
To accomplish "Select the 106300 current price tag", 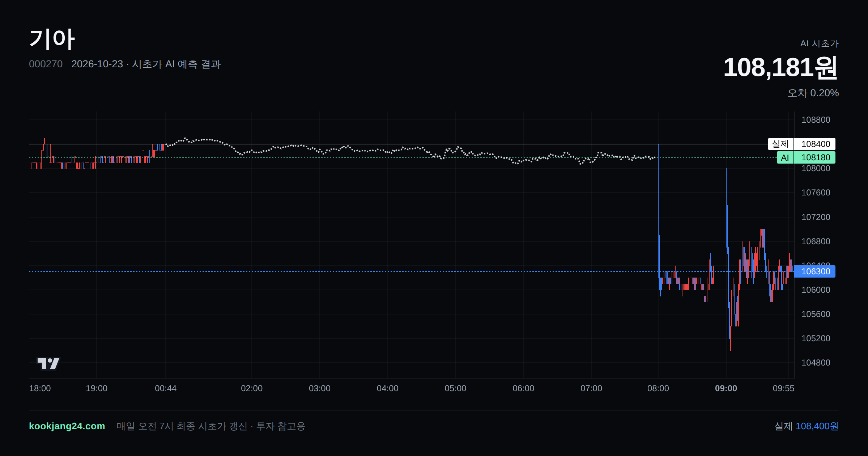I will 815,271.
